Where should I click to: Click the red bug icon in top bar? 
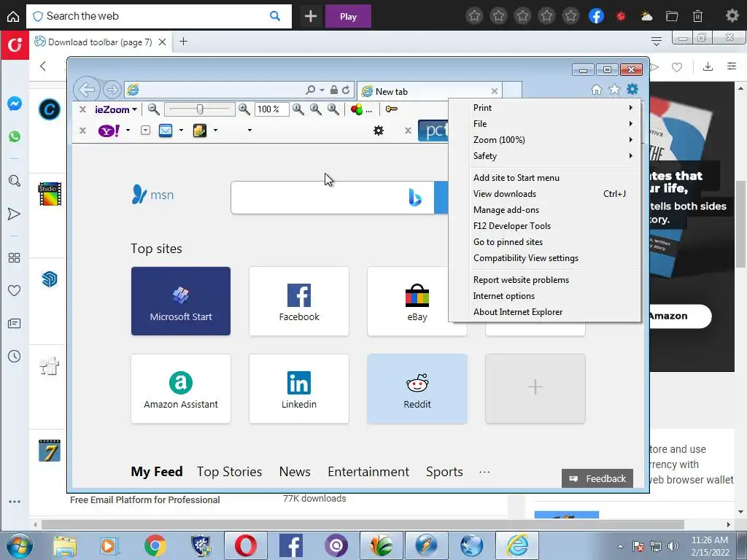pos(621,16)
